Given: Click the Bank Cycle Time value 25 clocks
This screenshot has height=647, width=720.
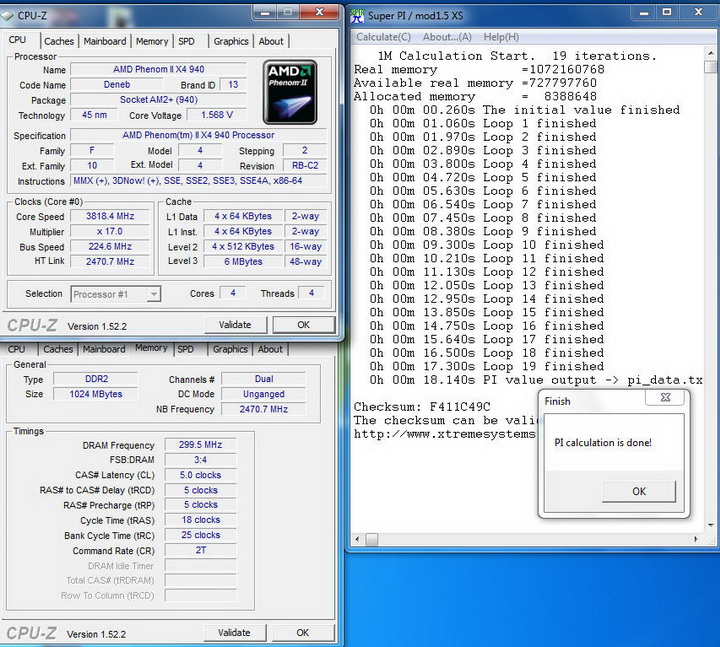Looking at the screenshot, I should click(x=201, y=535).
